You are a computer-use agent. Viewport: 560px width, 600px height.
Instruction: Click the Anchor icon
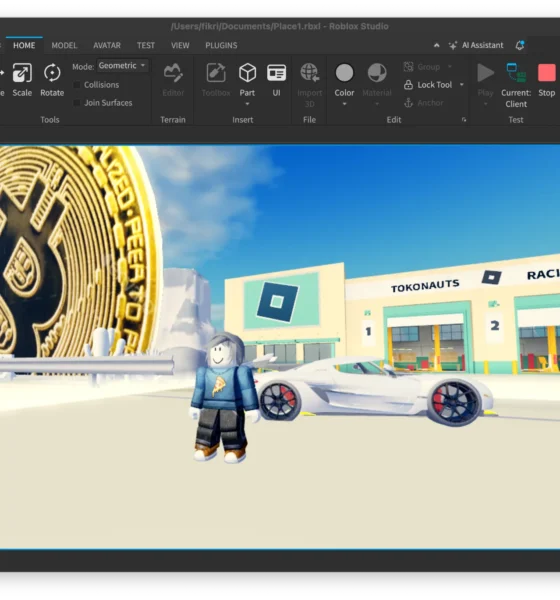coord(408,103)
